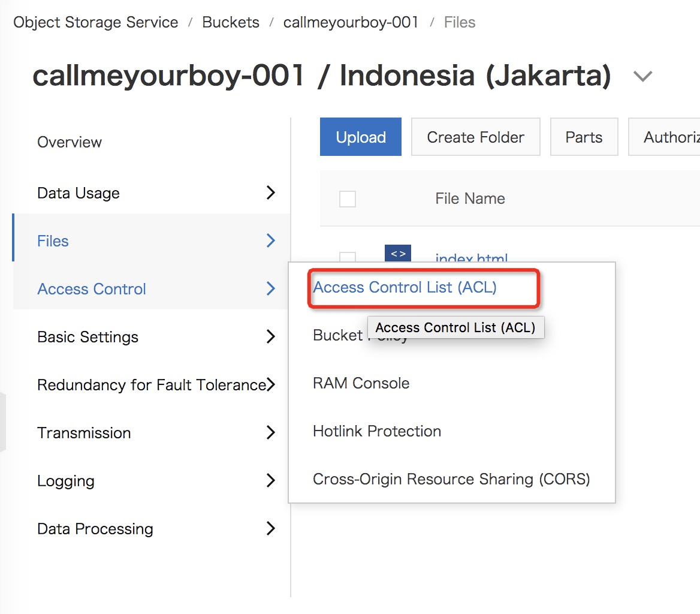Screen dimensions: 700x614
Task: Expand the bucket title dropdown chevron
Action: point(642,77)
